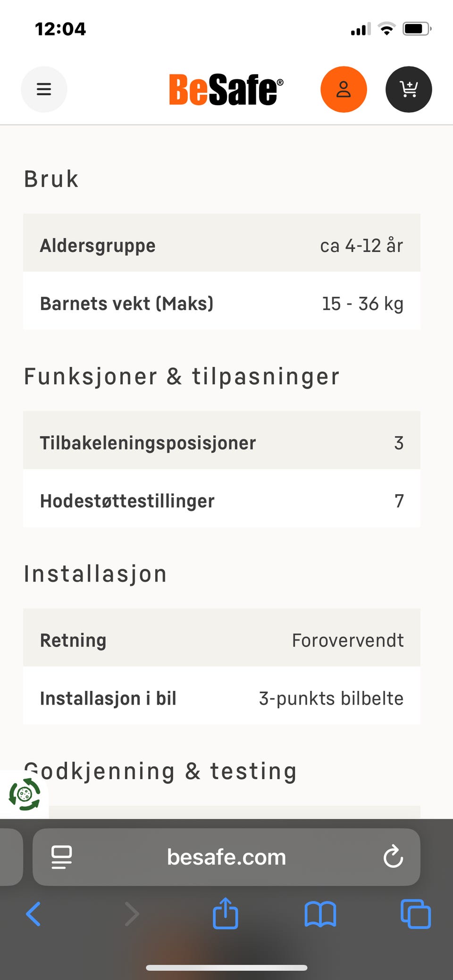
Task: Tap the Safari page reader icon
Action: click(x=61, y=857)
